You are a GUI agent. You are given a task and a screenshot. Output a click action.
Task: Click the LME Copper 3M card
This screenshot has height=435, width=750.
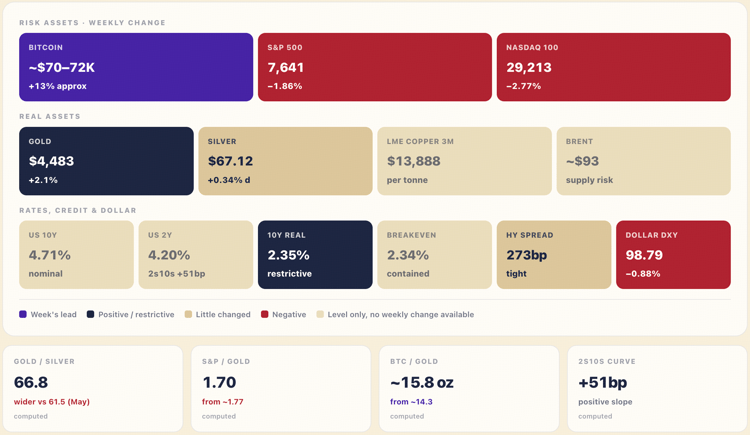[x=464, y=161]
